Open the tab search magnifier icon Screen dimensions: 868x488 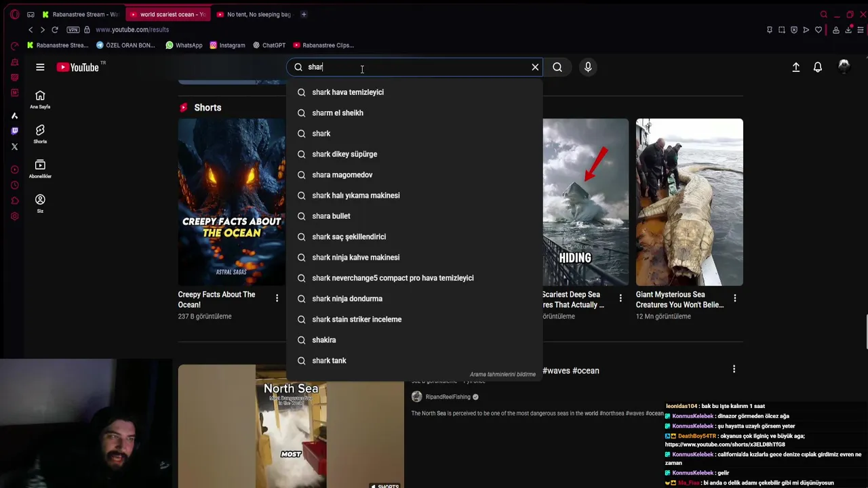click(824, 14)
